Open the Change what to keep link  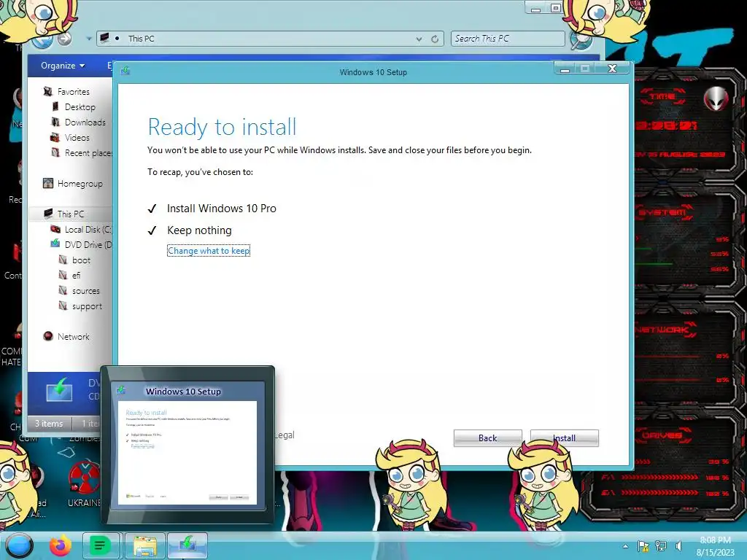(x=209, y=251)
